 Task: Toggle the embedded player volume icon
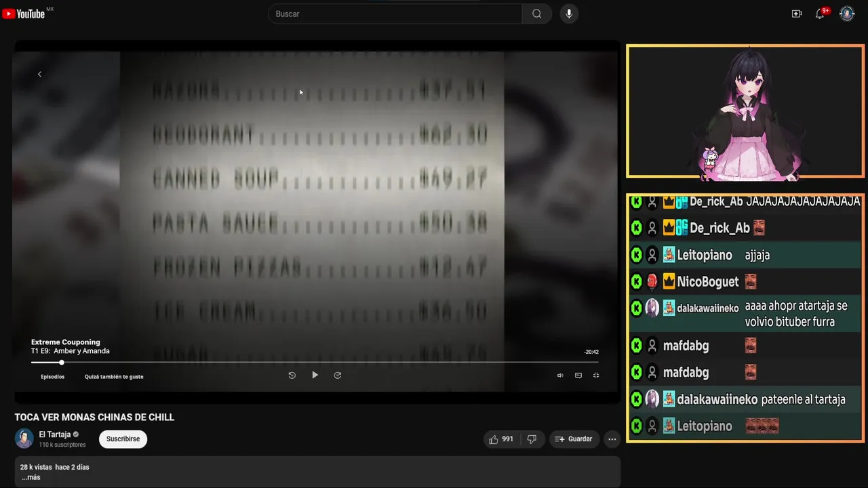[x=560, y=375]
